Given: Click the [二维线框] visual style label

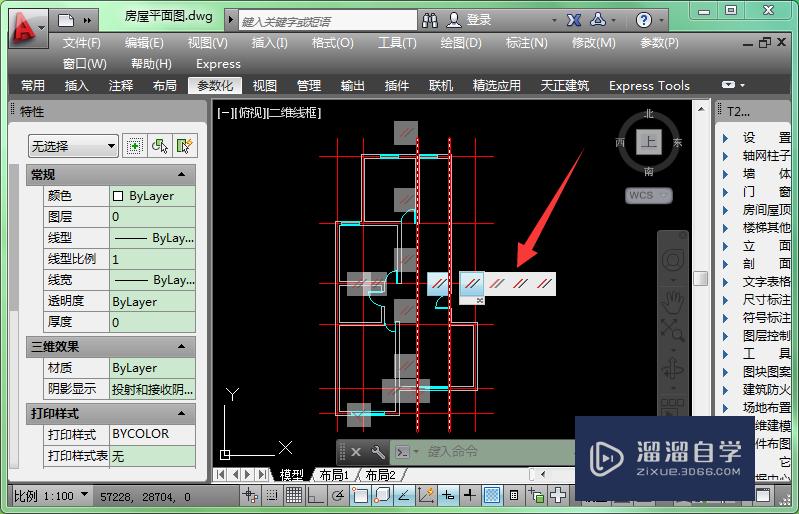Looking at the screenshot, I should pos(294,113).
